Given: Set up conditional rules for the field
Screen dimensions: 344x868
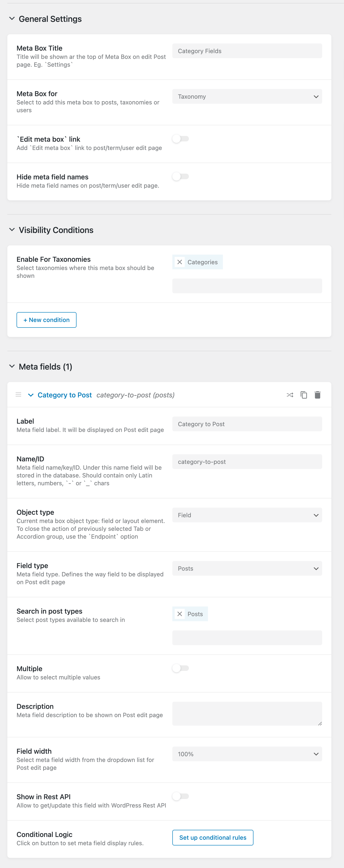Looking at the screenshot, I should 213,837.
